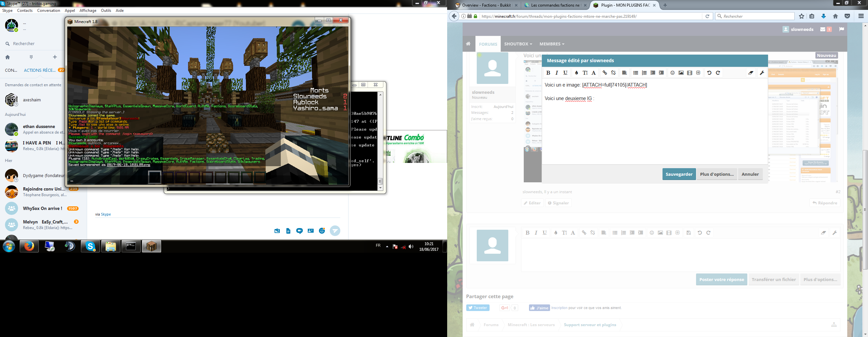Screen dimensions: 868x337
Task: Go back in Firefox
Action: [x=454, y=16]
